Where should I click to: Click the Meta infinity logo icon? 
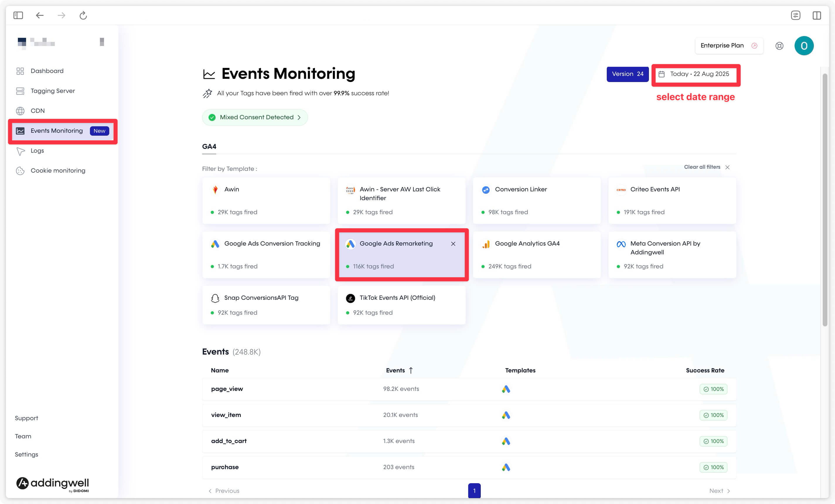point(621,244)
